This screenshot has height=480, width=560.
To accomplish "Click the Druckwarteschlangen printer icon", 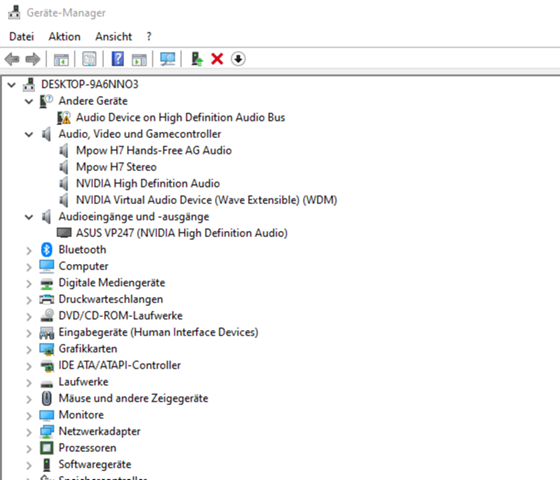I will coord(46,299).
